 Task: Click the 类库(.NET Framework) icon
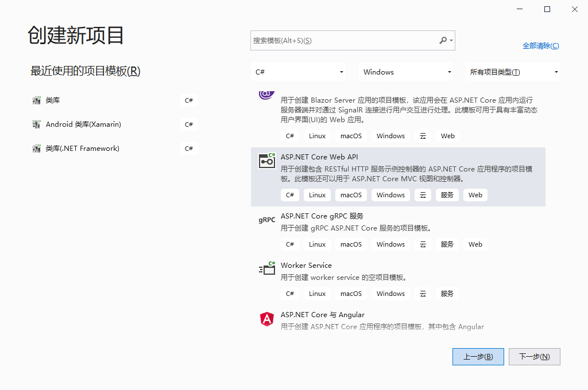[x=36, y=149]
